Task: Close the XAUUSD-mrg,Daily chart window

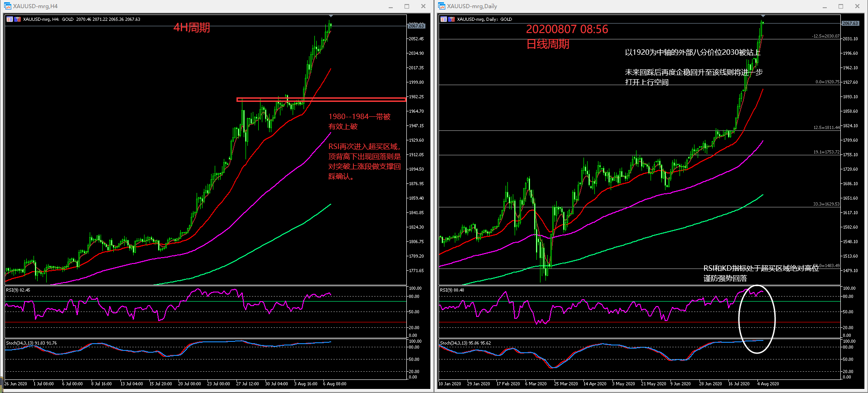Action: coord(857,6)
